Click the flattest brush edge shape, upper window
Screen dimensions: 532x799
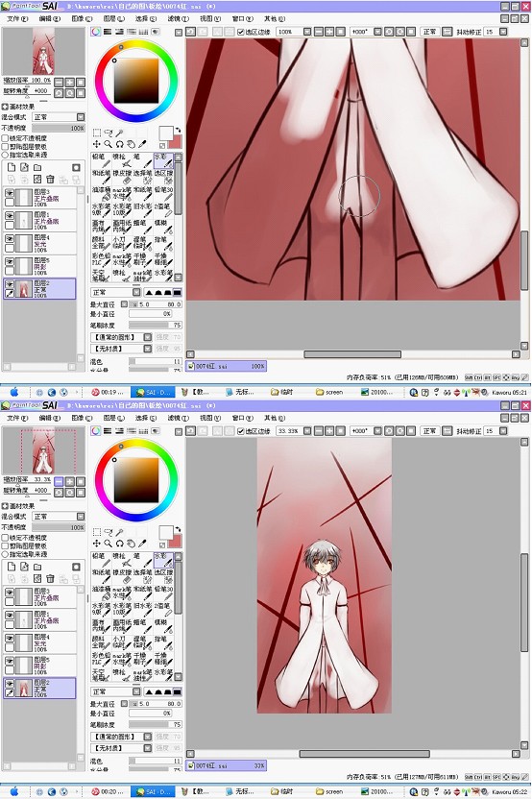pyautogui.click(x=177, y=293)
